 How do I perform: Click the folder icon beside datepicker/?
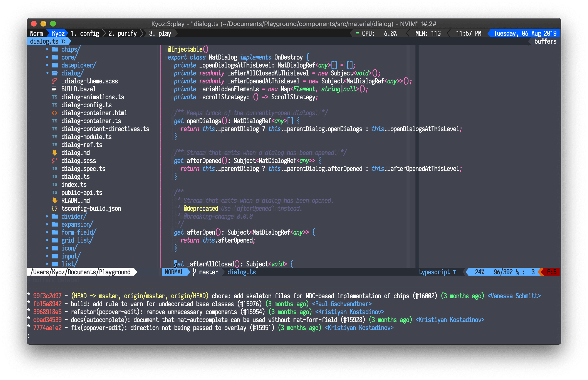click(55, 65)
